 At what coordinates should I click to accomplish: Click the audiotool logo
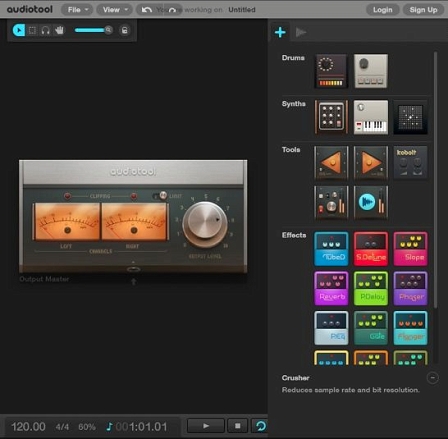(30, 9)
